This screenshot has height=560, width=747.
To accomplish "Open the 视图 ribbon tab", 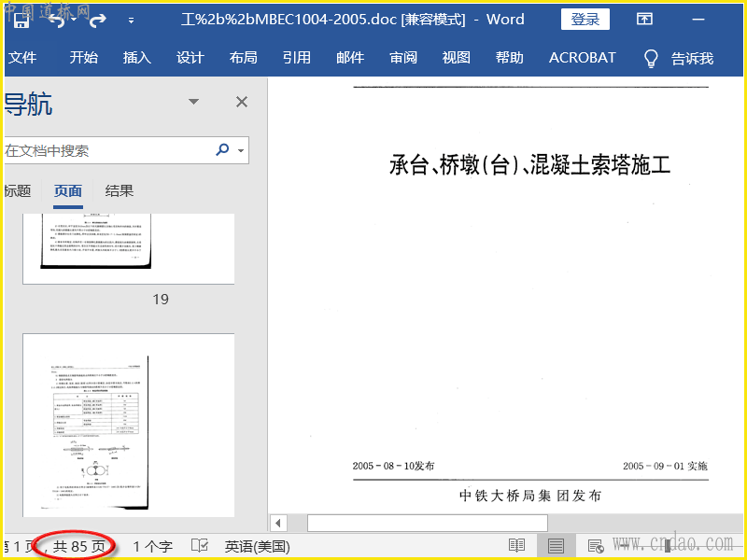I will click(457, 58).
